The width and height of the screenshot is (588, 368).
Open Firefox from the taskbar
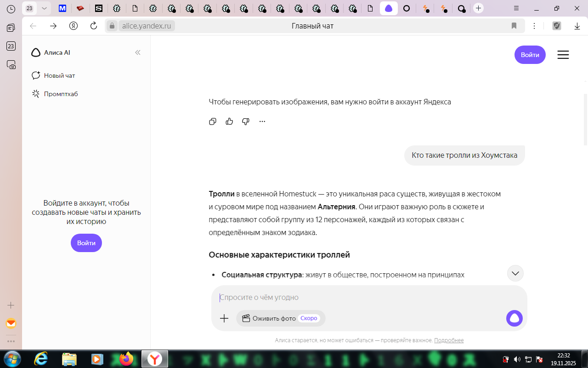pyautogui.click(x=125, y=359)
